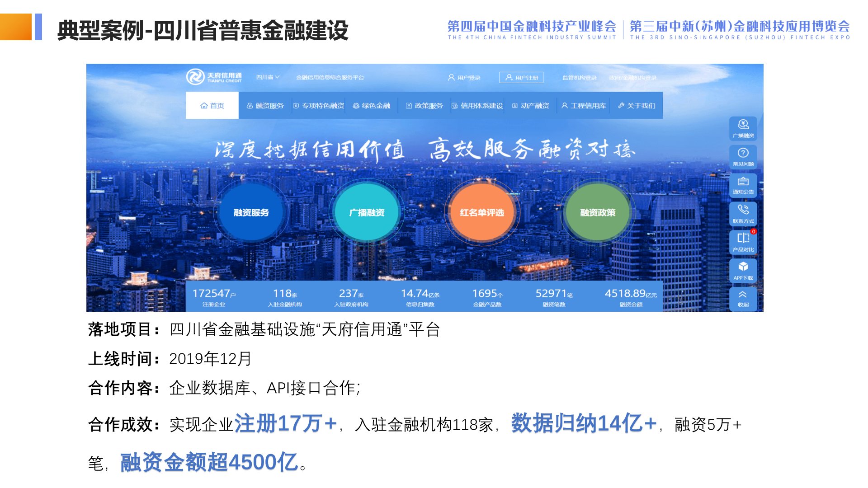Click the 通知公告 sidebar icon
The height and width of the screenshot is (488, 868).
(743, 185)
